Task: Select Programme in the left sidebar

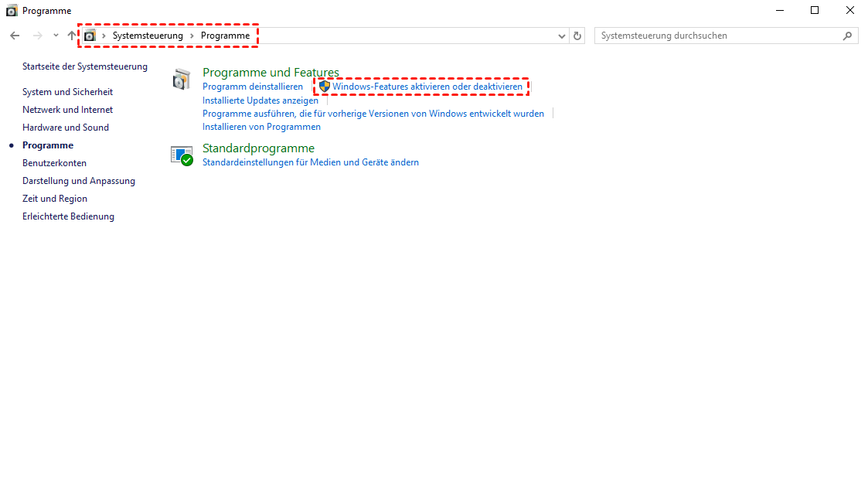Action: (x=48, y=145)
